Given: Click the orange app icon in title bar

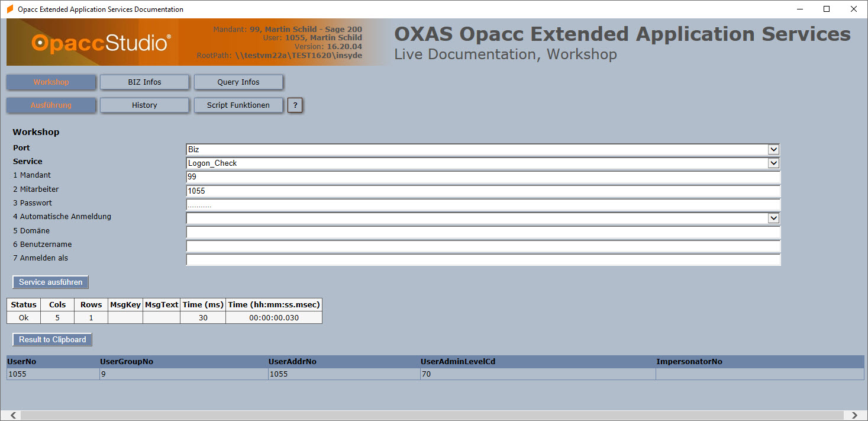Looking at the screenshot, I should pos(9,9).
